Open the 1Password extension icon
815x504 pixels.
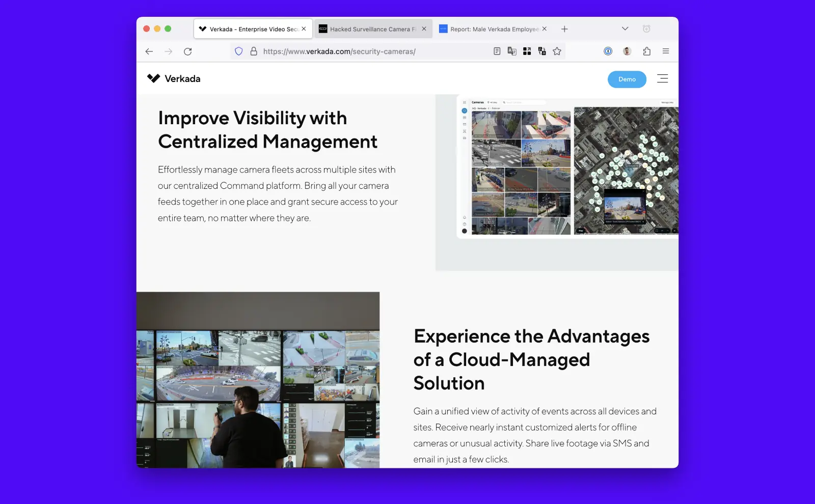tap(608, 51)
